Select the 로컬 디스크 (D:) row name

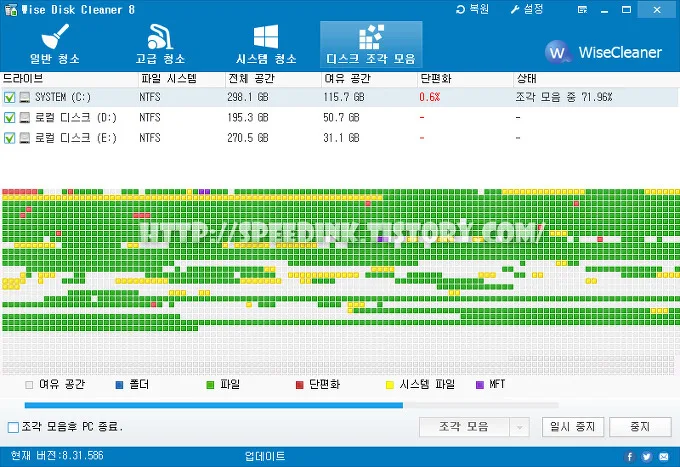pyautogui.click(x=75, y=118)
